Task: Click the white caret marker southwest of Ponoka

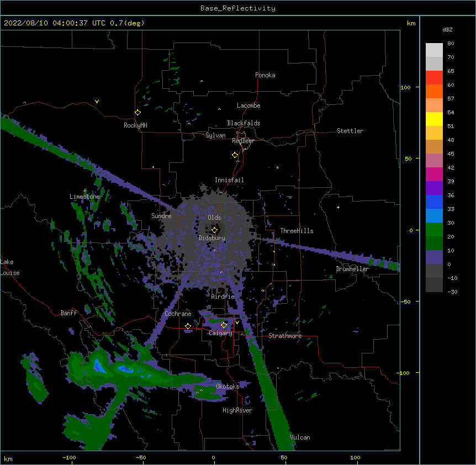Action: [x=202, y=81]
